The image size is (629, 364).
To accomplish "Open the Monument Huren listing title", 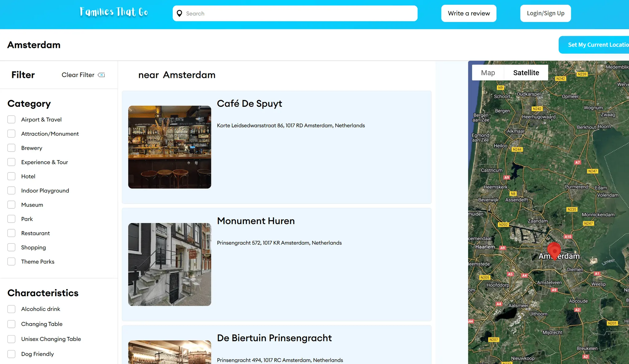I will coord(256,221).
